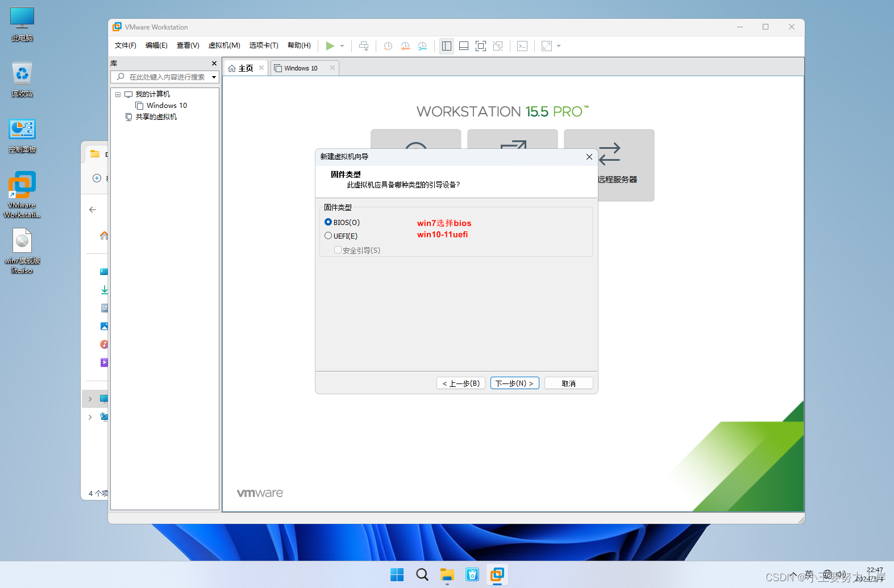894x588 pixels.
Task: Toggle the 安全引导(S) checkbox
Action: [x=338, y=250]
